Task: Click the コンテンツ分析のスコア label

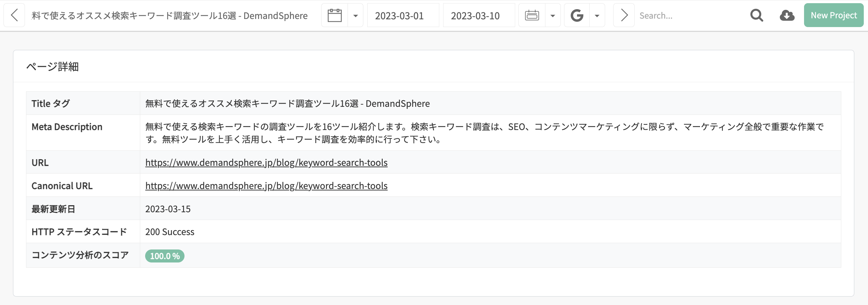Action: click(80, 255)
